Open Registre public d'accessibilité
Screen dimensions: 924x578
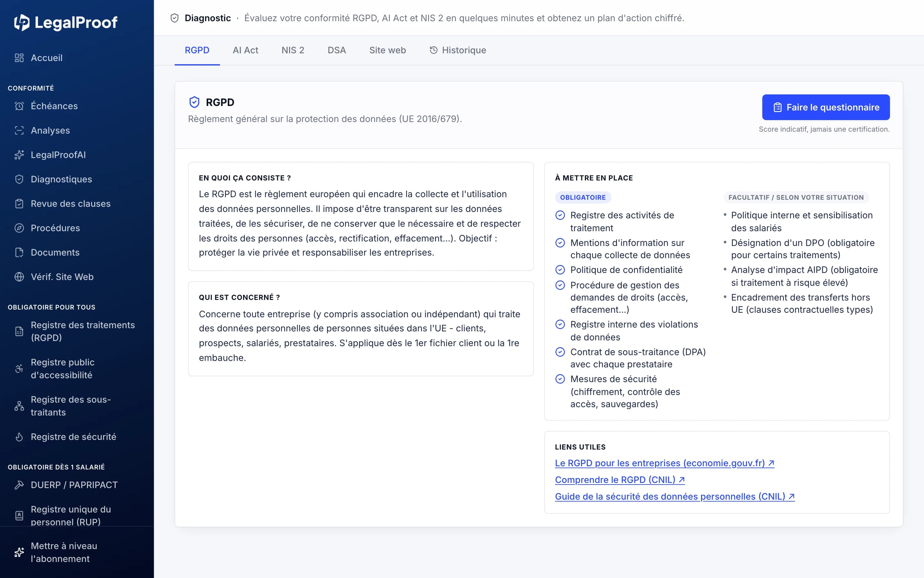click(76, 369)
